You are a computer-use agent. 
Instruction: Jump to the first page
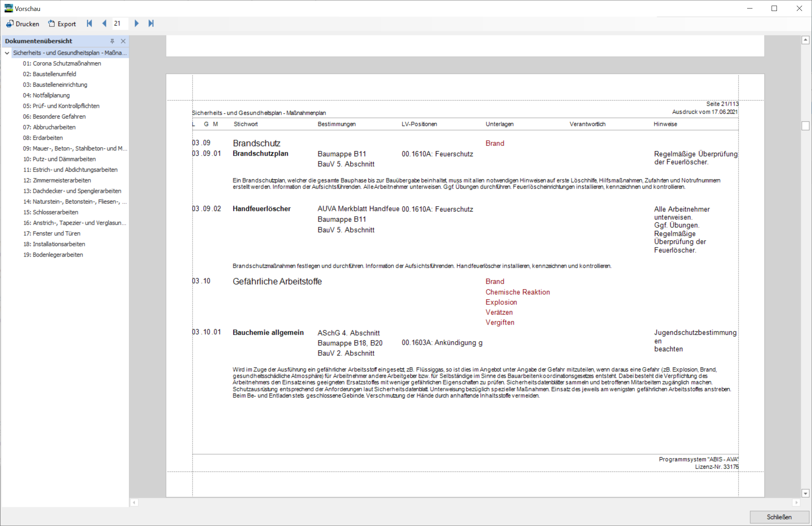(89, 23)
